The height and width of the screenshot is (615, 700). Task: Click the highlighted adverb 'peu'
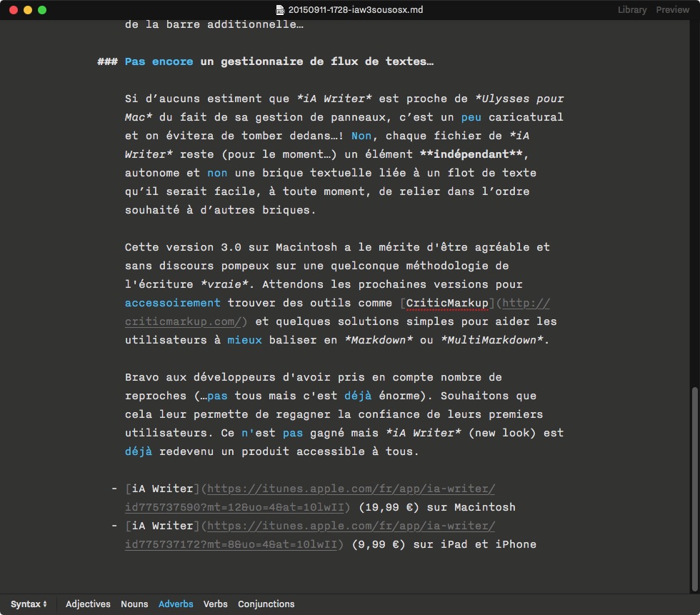tap(471, 117)
